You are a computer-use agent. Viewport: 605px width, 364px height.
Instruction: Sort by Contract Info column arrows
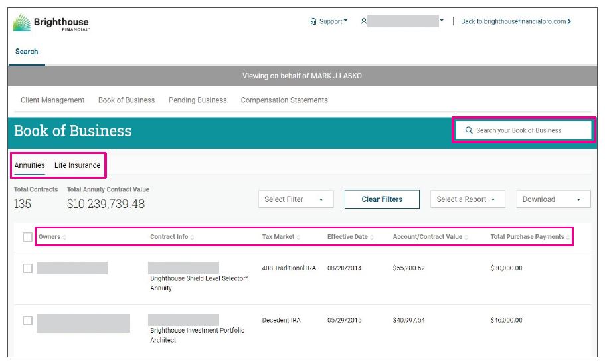[193, 238]
